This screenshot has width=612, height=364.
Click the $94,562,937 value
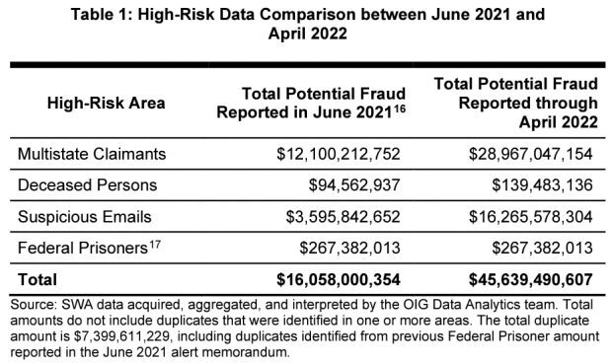click(x=354, y=185)
